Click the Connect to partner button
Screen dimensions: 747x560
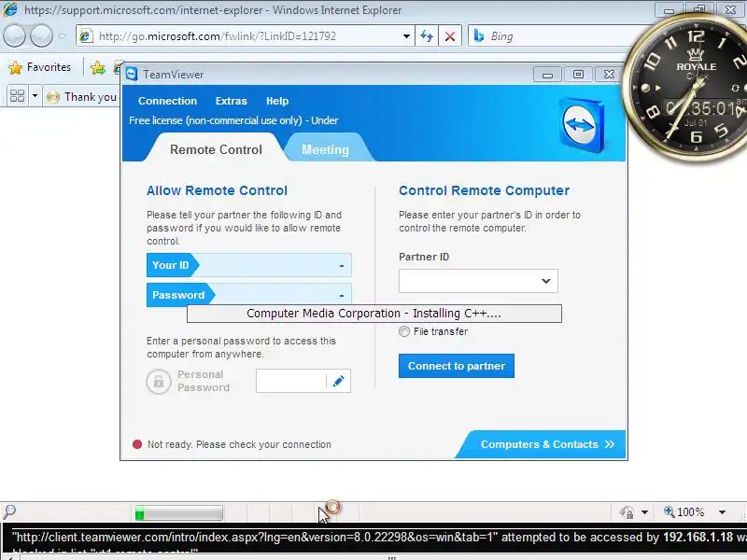pos(457,366)
